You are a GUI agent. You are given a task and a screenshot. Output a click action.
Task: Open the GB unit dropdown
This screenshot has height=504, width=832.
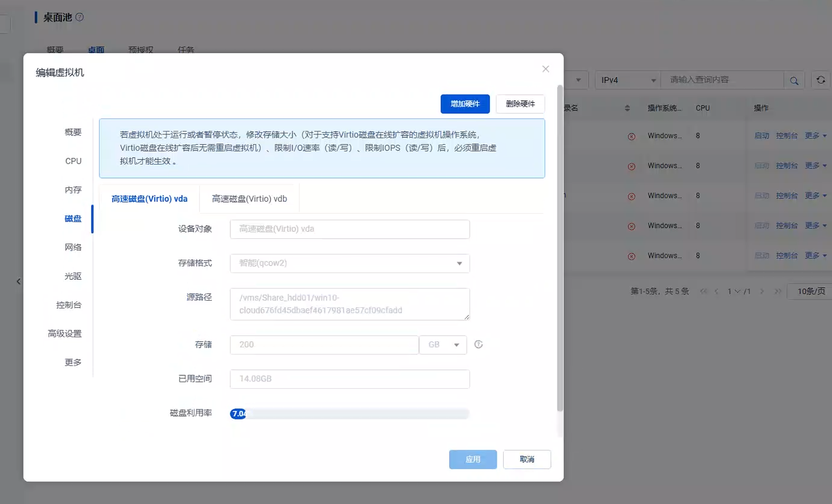click(x=443, y=345)
